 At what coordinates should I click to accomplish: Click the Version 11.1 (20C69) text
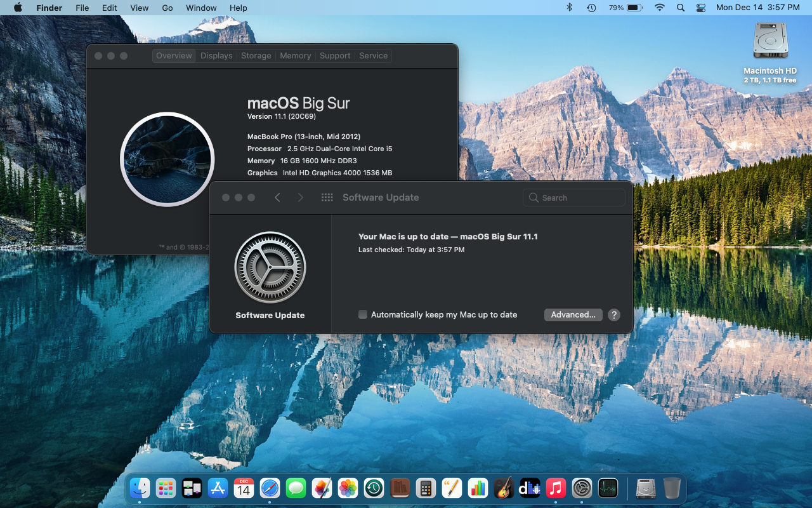coord(282,116)
